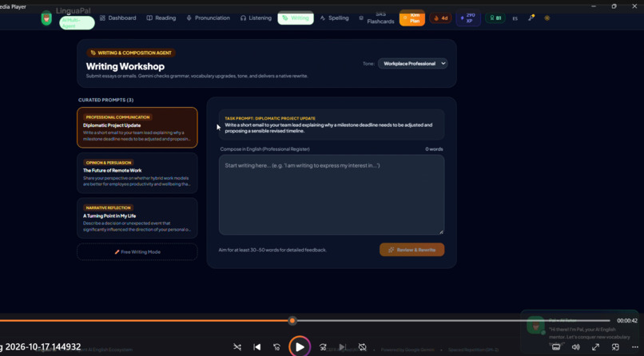The height and width of the screenshot is (356, 644).
Task: Click the Review & Rewrite button
Action: tap(412, 250)
